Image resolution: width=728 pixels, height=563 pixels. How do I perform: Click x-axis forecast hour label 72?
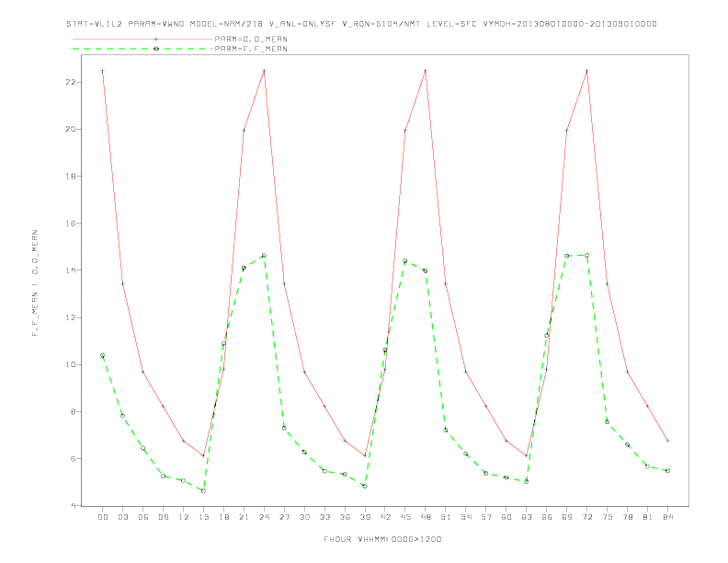(x=587, y=517)
